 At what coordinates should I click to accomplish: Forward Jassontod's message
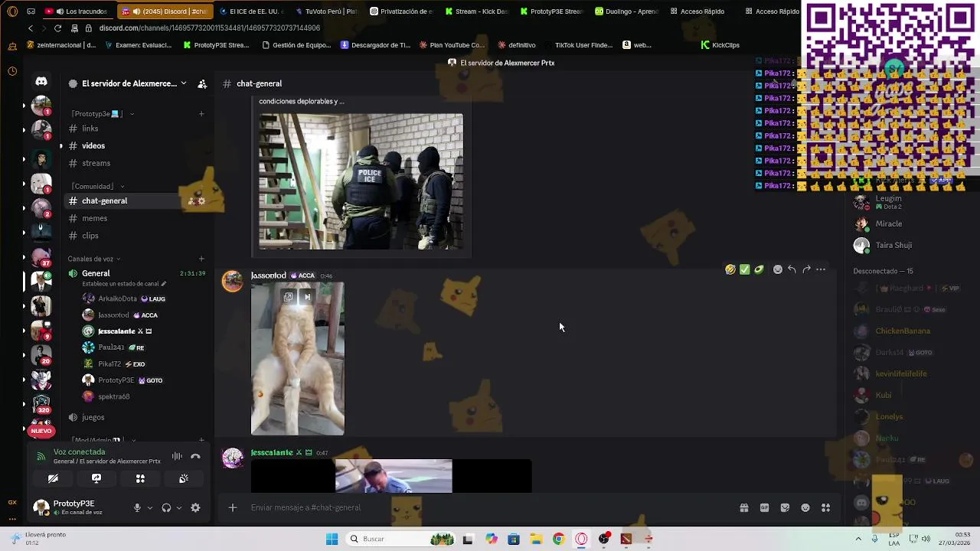pyautogui.click(x=806, y=269)
